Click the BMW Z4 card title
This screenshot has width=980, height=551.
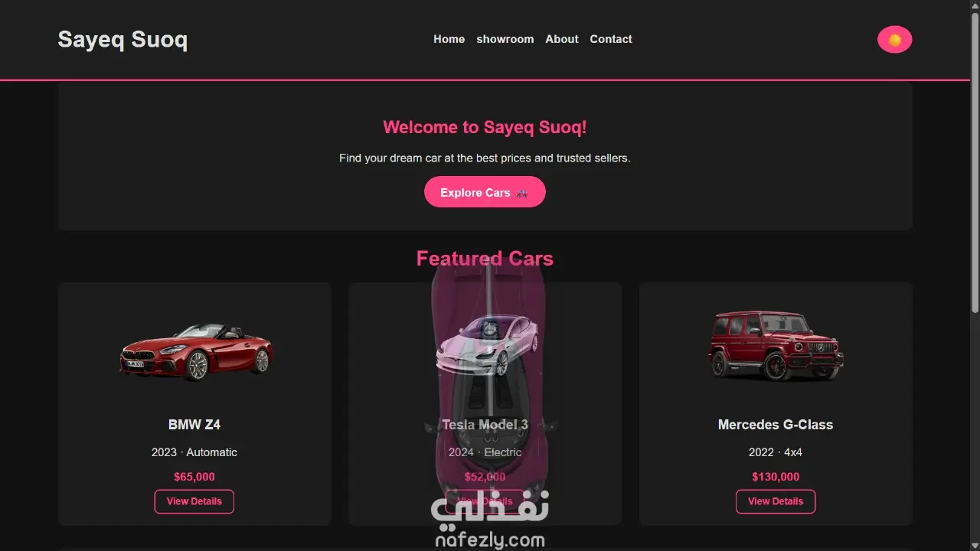[194, 425]
